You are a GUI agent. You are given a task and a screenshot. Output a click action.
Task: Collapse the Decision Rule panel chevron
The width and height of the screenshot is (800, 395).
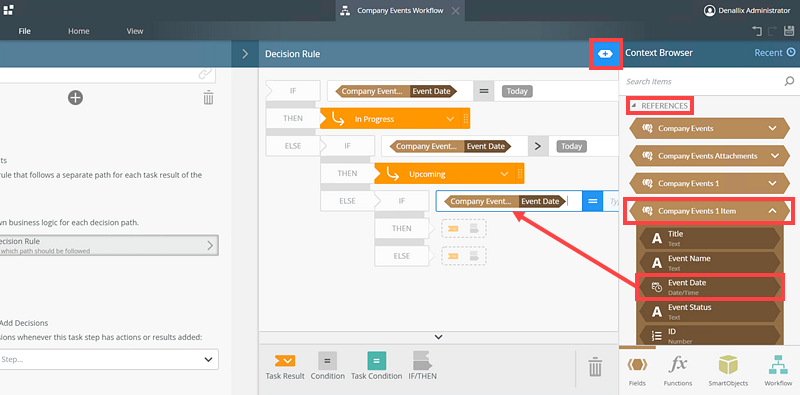(245, 54)
